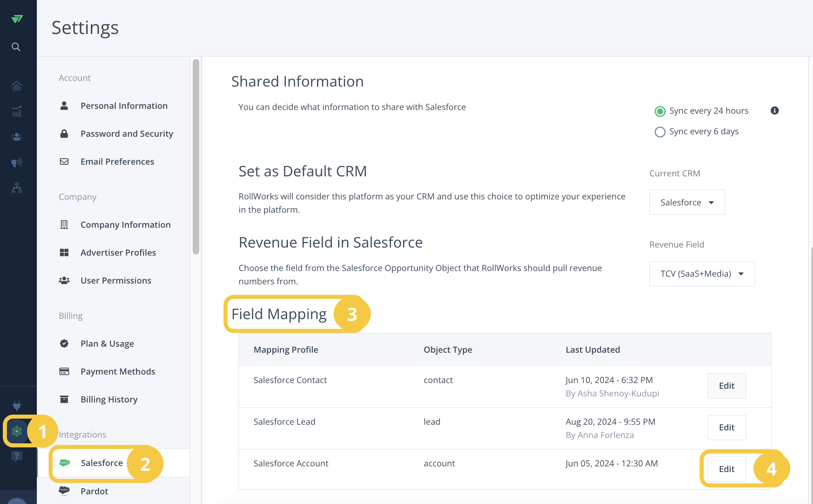This screenshot has height=504, width=813.
Task: Click the Password and Security lock icon
Action: coord(64,133)
